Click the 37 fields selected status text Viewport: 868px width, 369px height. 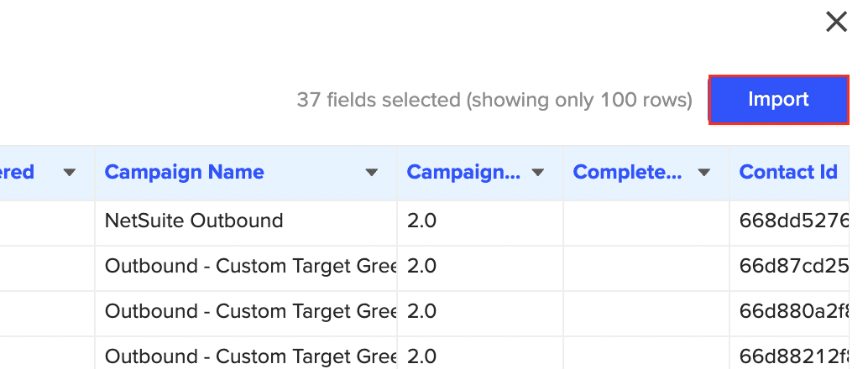494,101
